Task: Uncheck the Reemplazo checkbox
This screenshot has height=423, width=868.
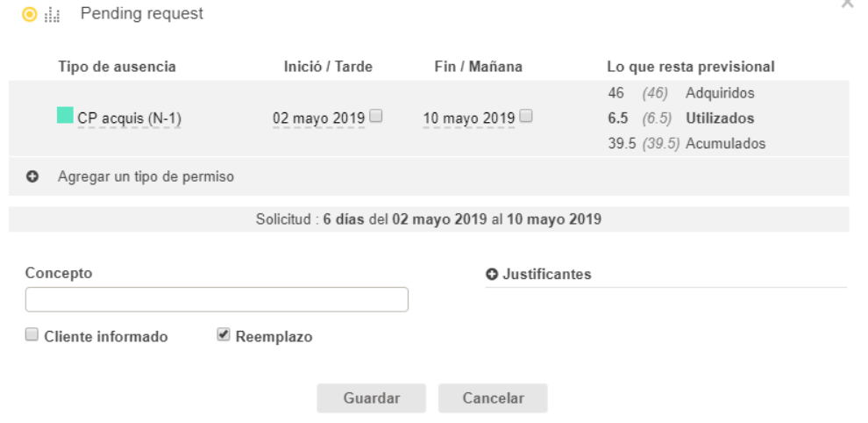Action: (223, 334)
